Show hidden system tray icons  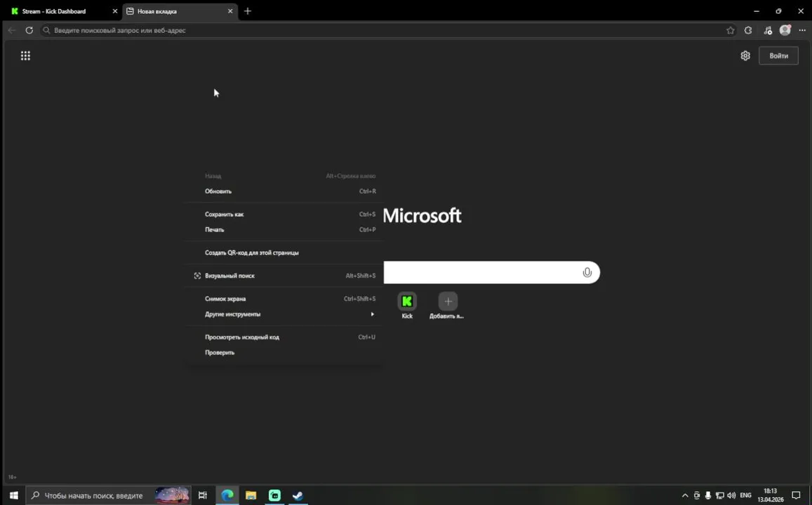tap(684, 496)
